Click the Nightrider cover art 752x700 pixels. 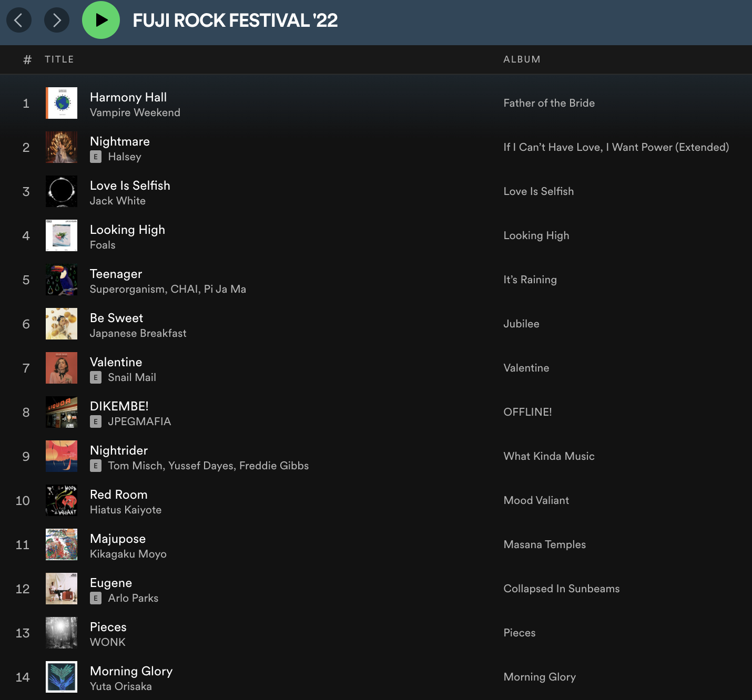(62, 456)
